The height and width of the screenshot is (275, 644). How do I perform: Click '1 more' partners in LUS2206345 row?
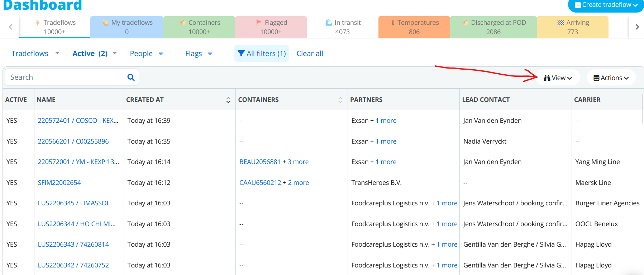coord(447,203)
